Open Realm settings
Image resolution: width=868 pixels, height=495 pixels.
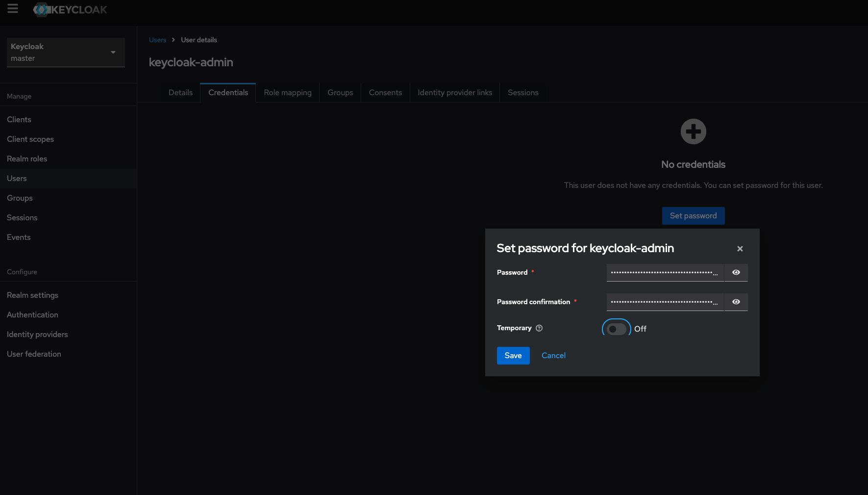point(68,295)
